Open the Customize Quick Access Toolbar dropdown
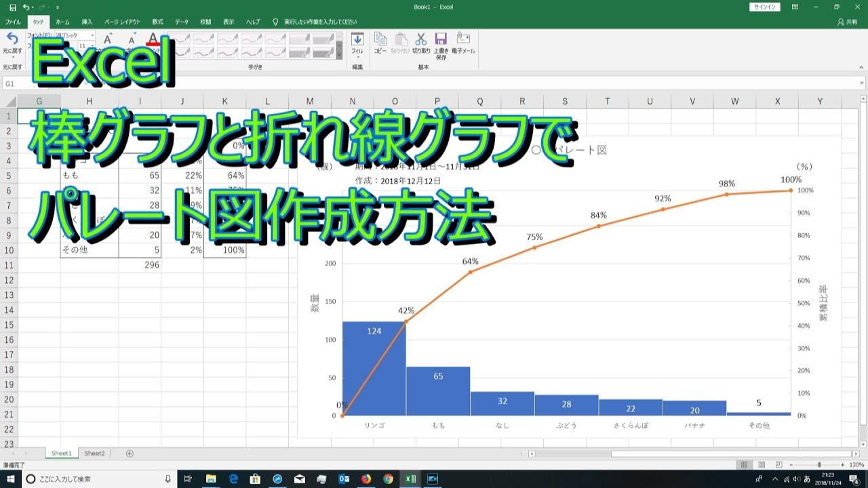 coord(58,7)
